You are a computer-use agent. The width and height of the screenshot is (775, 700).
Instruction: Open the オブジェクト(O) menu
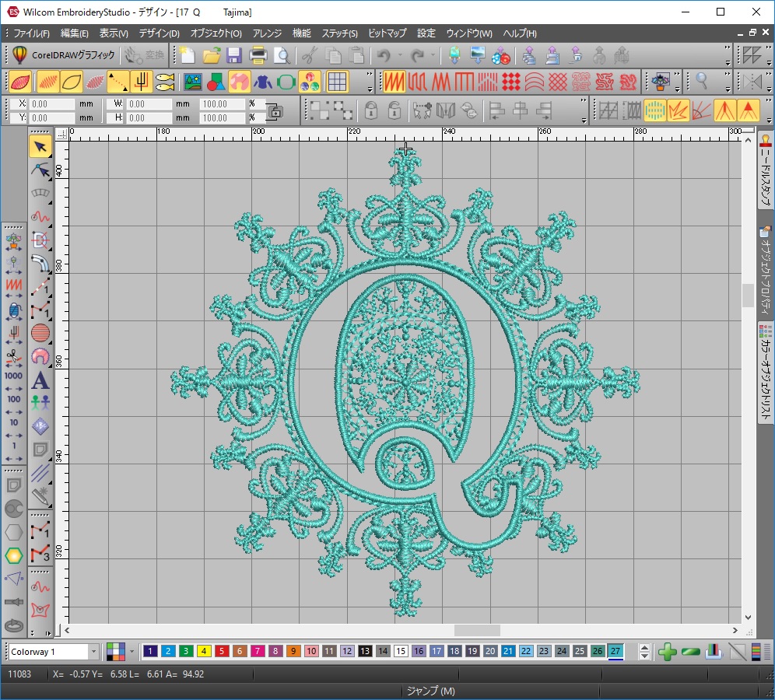(216, 33)
